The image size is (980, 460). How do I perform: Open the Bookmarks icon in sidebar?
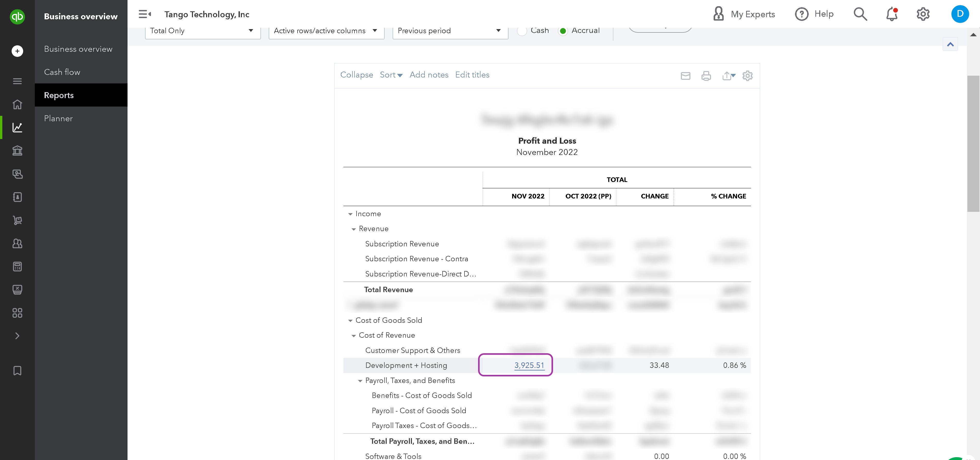point(17,371)
